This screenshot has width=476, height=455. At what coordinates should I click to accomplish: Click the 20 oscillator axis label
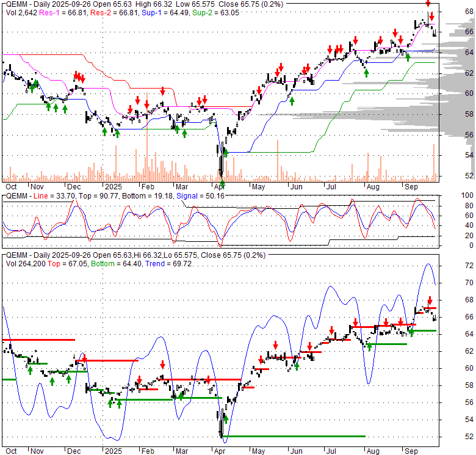tap(469, 235)
